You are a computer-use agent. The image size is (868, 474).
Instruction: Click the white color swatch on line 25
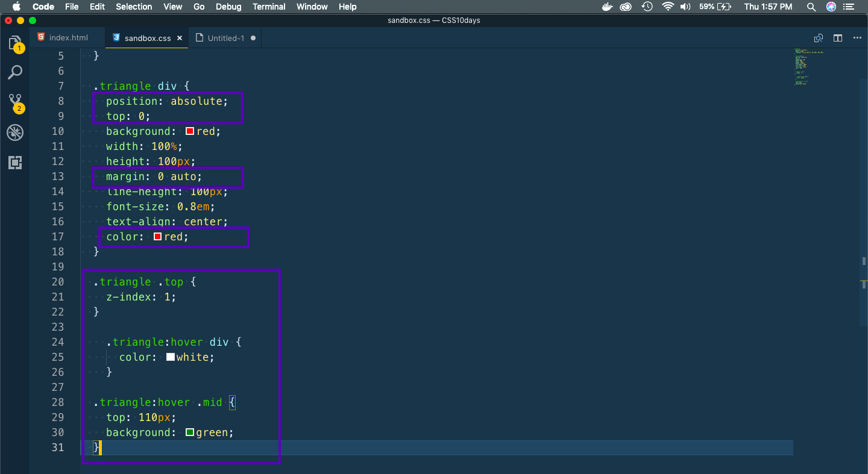[x=171, y=357]
